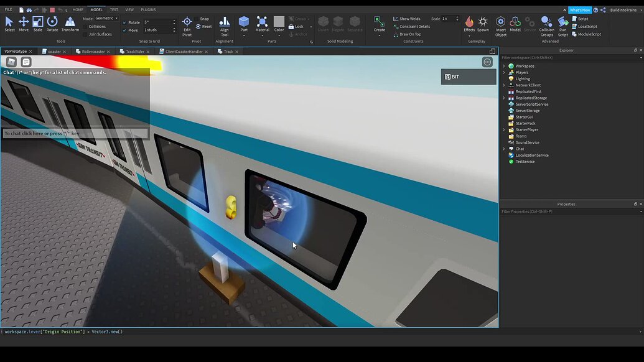
Task: Toggle Show Welds
Action: click(406, 19)
